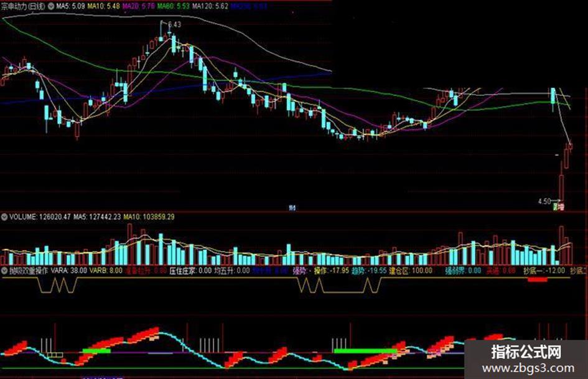Select the 均五升: 0.00 value
Viewport: 588px width, 379px height.
[231, 270]
